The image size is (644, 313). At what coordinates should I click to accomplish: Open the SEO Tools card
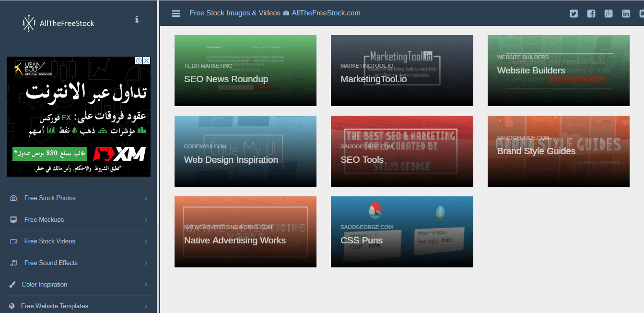tap(402, 151)
